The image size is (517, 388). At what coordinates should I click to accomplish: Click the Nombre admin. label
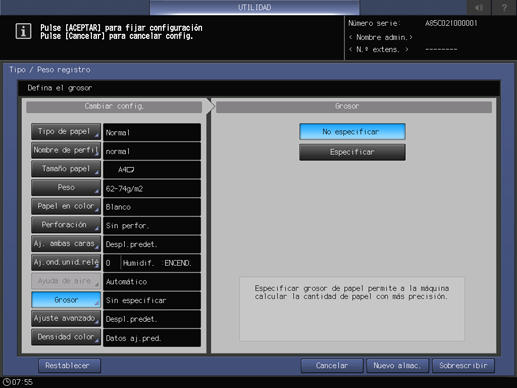(x=381, y=37)
